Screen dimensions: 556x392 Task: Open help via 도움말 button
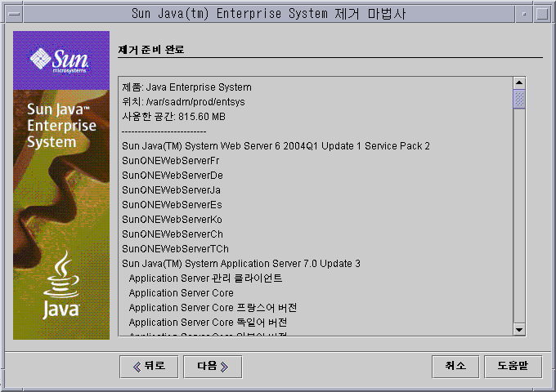coord(513,367)
